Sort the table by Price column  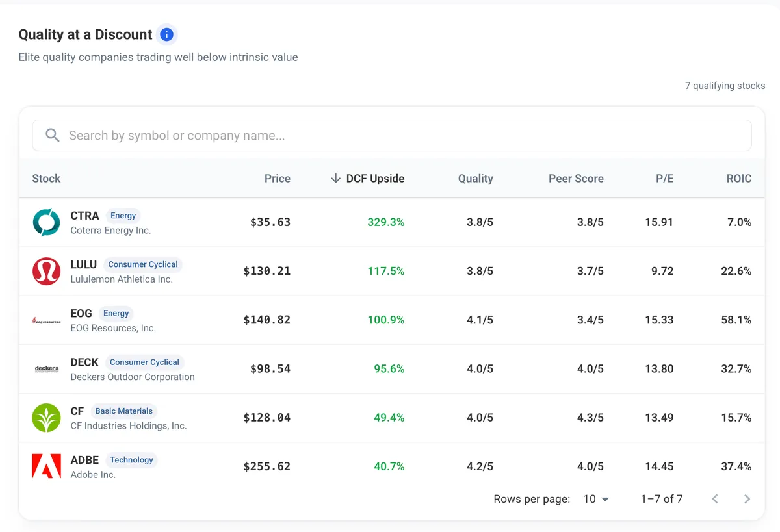click(278, 179)
